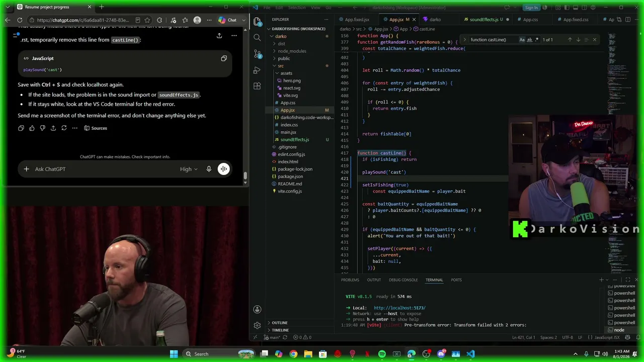Open the Search view in VS Code activity bar

pyautogui.click(x=257, y=38)
